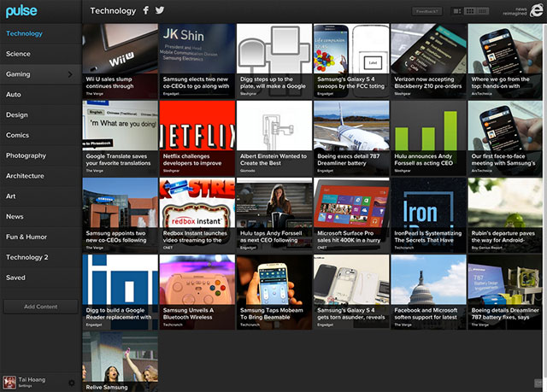547x392 pixels.
Task: Switch to the grid tile layout view
Action: click(470, 11)
